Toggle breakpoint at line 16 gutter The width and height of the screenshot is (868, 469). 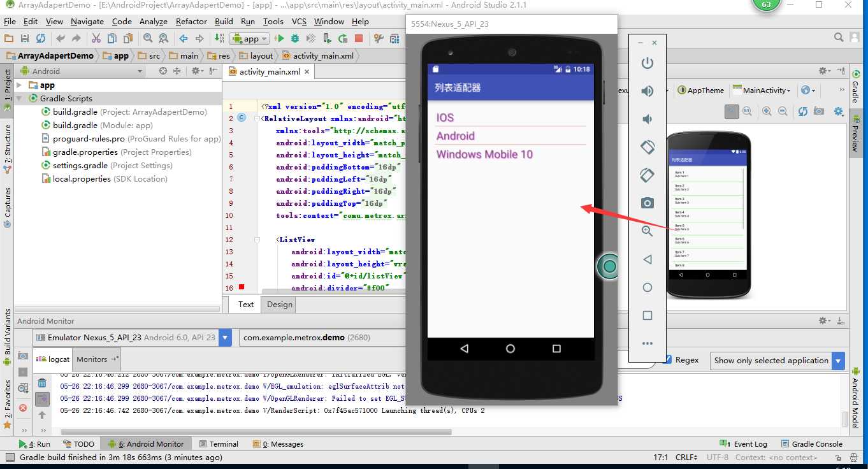(x=242, y=288)
